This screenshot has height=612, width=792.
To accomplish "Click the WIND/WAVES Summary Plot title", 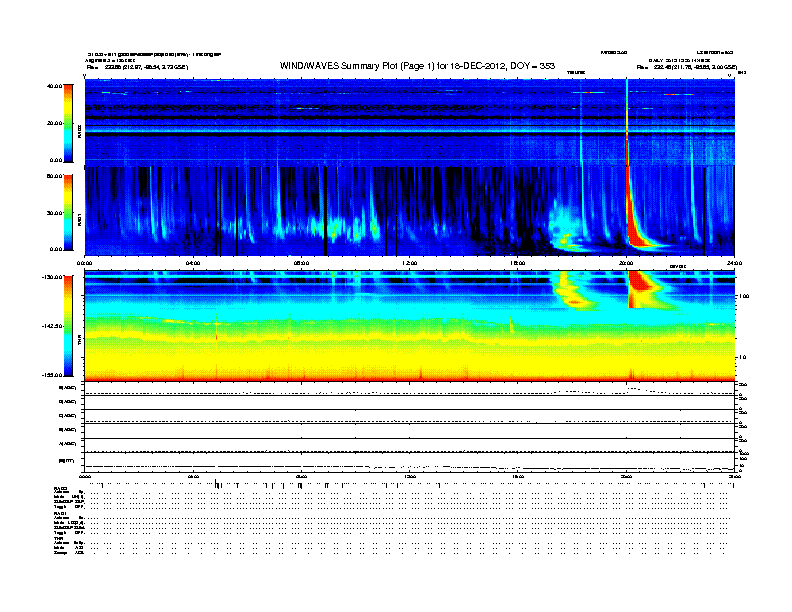I will point(417,66).
